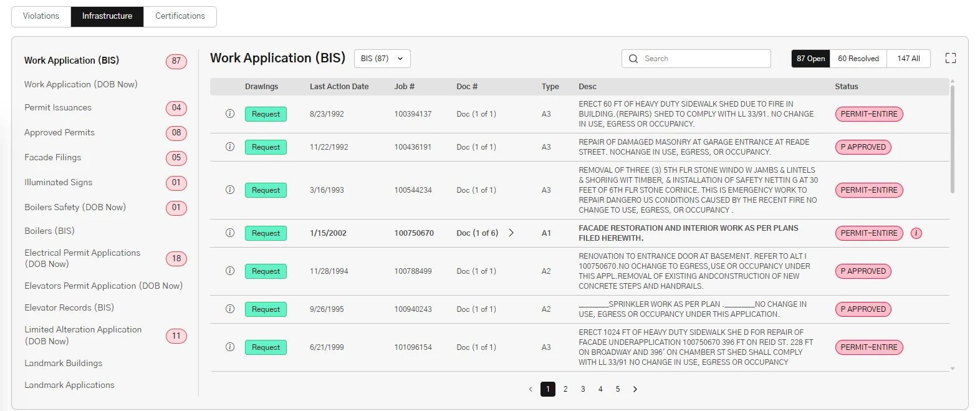Go to page 4
Screen dimensions: 980x411
(x=600, y=389)
